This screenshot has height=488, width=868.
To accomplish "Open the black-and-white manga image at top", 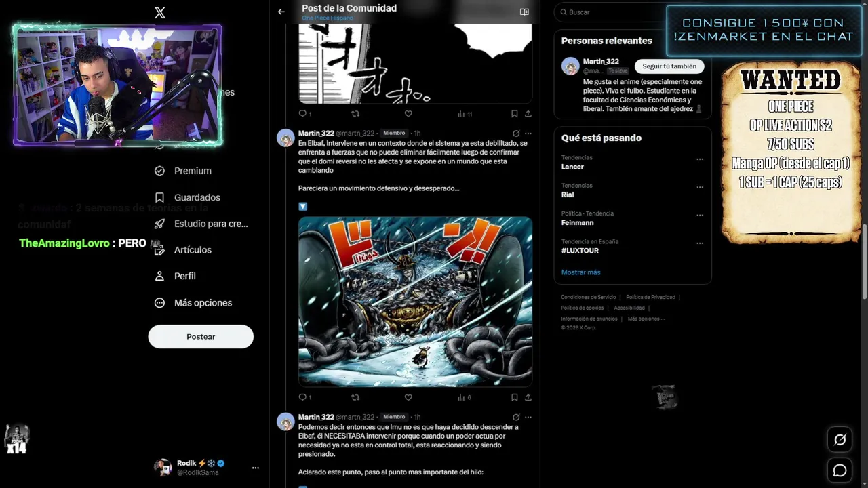I will (x=415, y=63).
